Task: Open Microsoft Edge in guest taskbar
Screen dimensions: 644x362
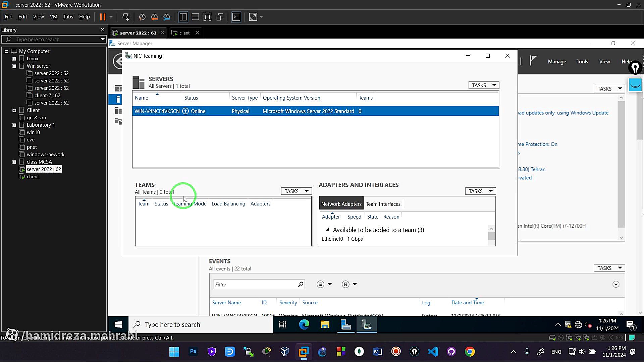Action: (x=304, y=324)
